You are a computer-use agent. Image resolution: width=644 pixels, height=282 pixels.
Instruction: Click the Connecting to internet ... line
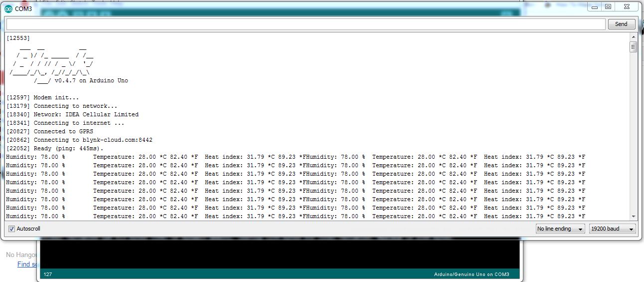pyautogui.click(x=65, y=123)
